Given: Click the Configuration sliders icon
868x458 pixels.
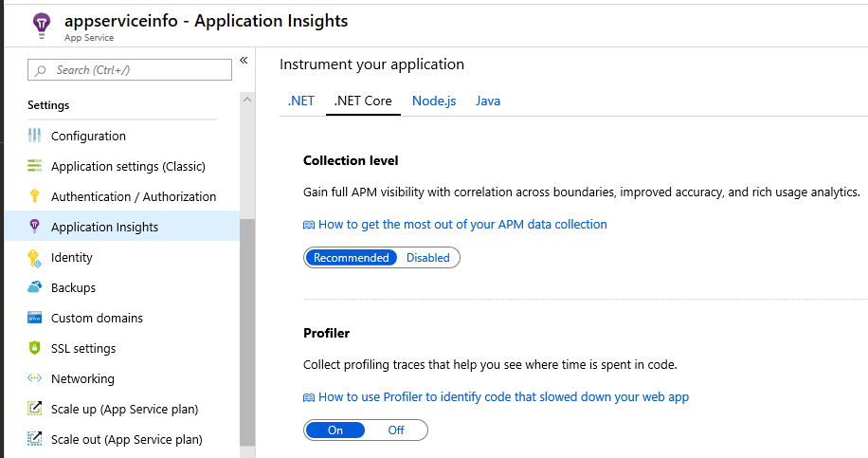Looking at the screenshot, I should (x=34, y=136).
